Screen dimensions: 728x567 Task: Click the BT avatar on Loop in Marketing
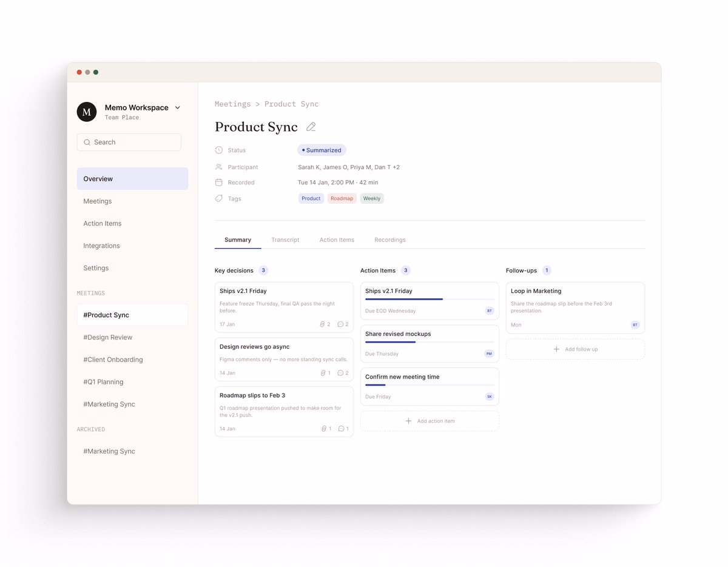point(635,325)
